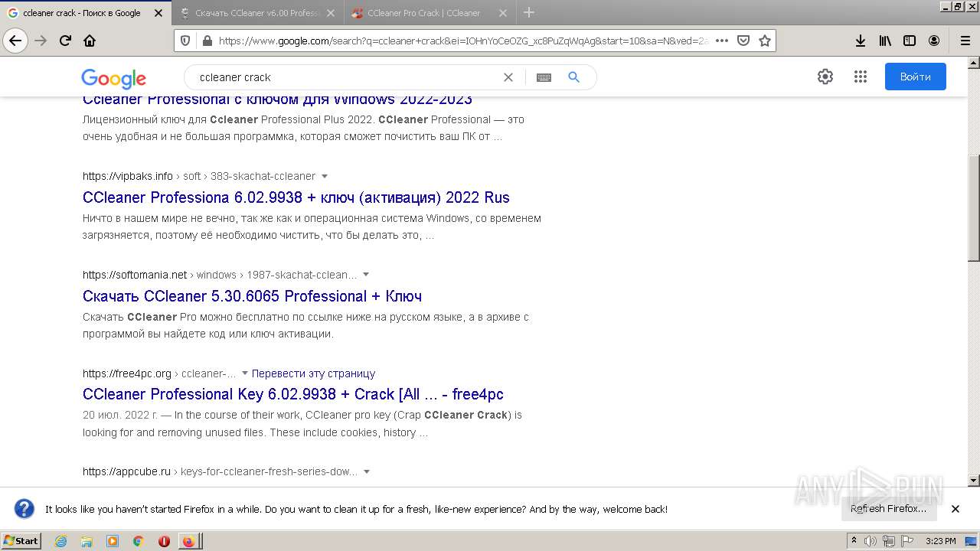
Task: Close the 'ccleaner crack' Google tab
Action: [158, 13]
